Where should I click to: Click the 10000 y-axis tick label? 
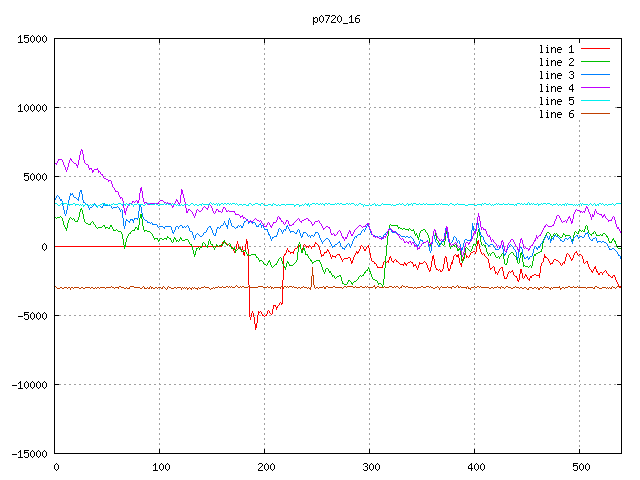point(32,108)
